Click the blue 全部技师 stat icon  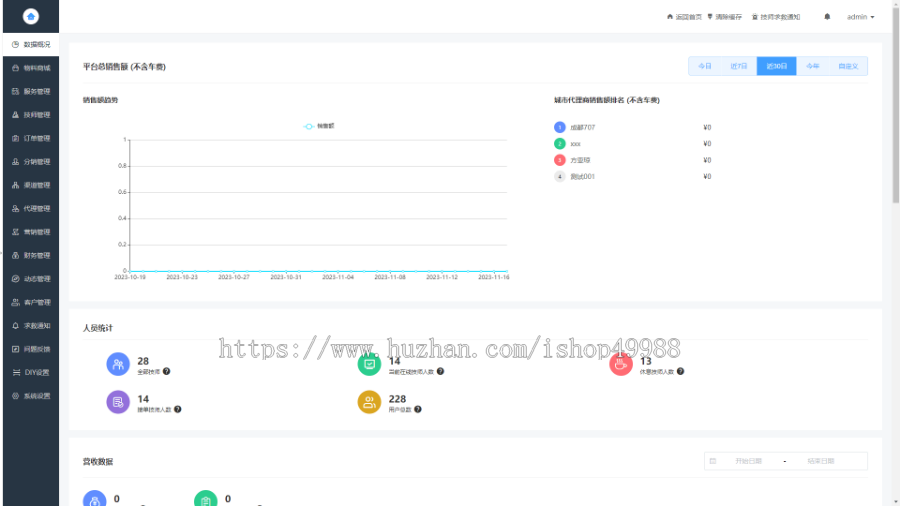(x=118, y=364)
